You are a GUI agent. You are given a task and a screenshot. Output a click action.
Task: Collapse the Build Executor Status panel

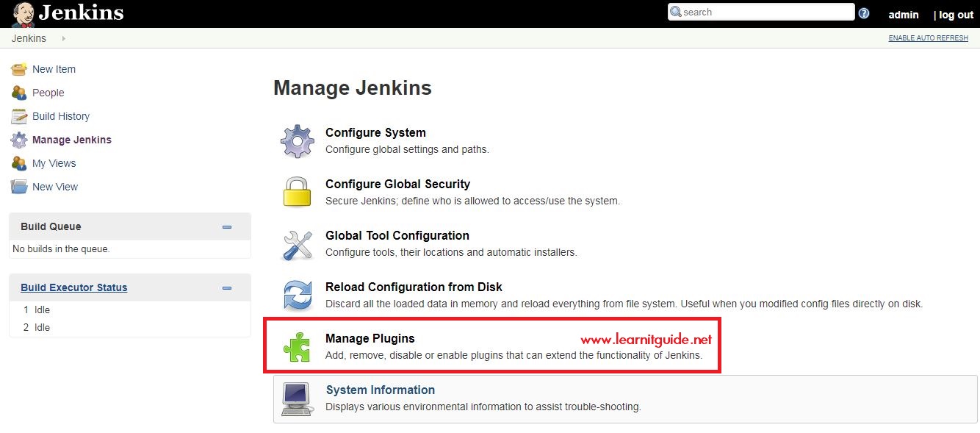[226, 287]
